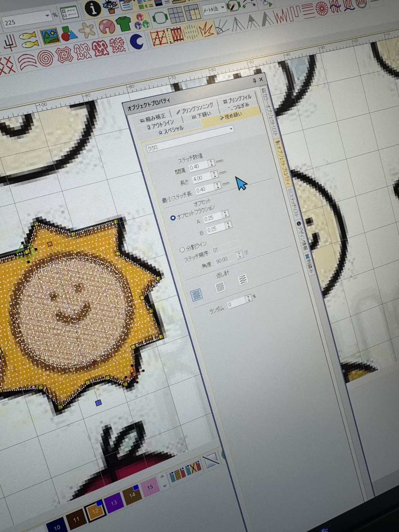
Task: Select thread color 13 purple swatch
Action: pos(114,502)
